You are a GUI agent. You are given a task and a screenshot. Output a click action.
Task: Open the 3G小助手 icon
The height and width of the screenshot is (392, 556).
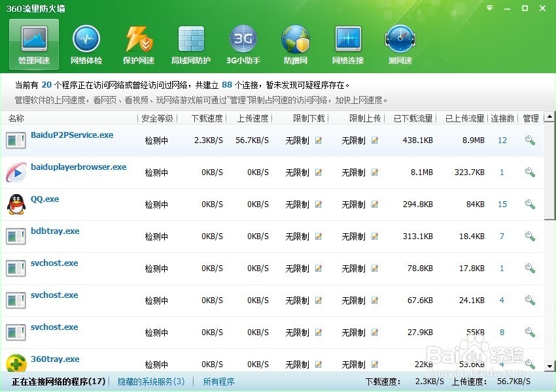pos(243,44)
